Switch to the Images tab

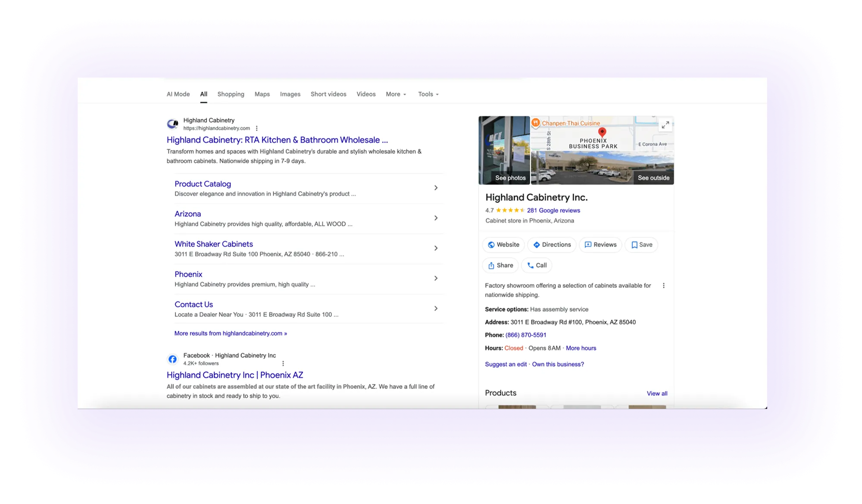click(x=290, y=94)
